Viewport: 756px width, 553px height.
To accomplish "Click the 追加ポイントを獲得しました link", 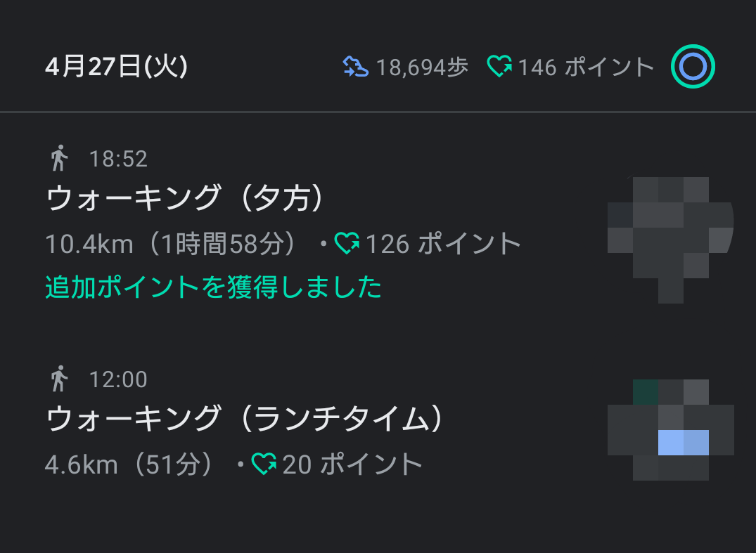I will 213,286.
